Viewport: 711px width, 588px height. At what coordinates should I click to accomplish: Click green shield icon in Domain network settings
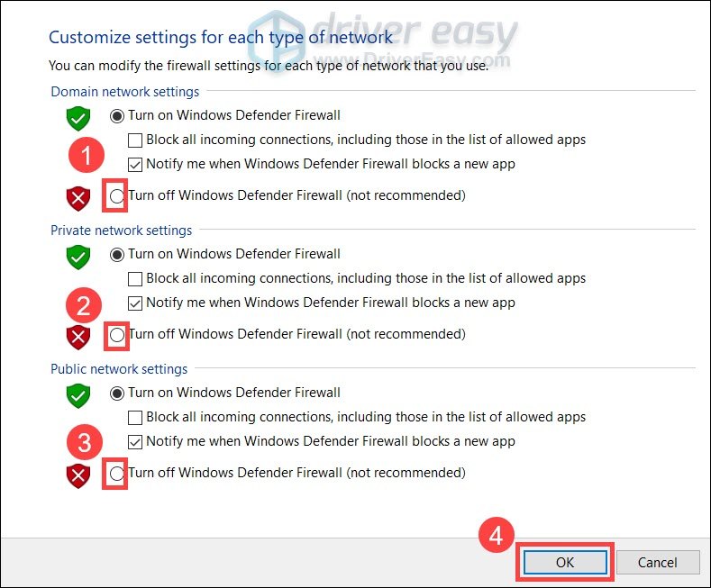(78, 119)
